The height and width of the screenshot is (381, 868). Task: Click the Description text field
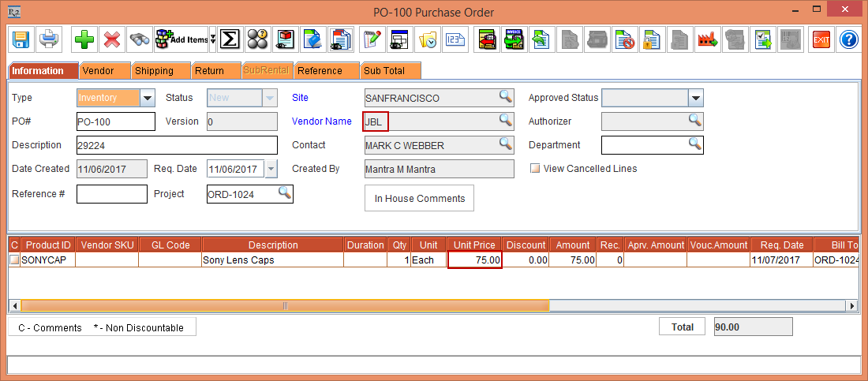point(177,145)
